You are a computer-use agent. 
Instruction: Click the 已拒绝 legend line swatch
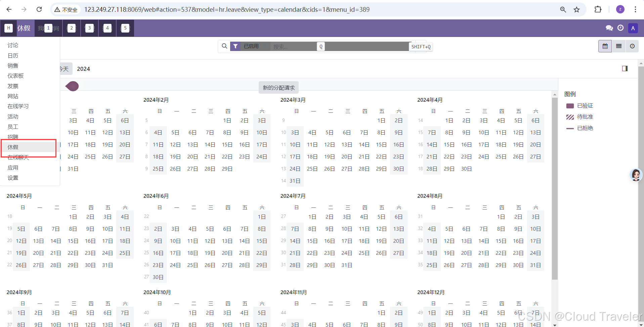(570, 128)
